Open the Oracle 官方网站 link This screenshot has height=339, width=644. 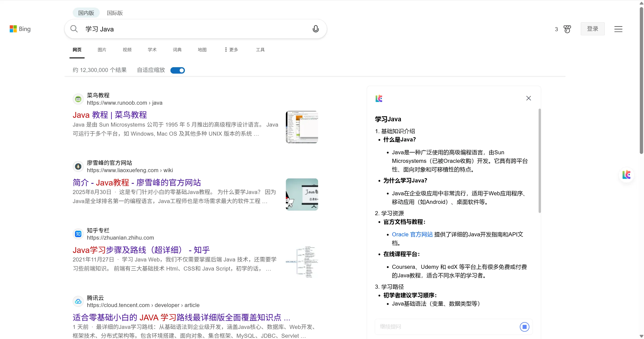coord(412,234)
